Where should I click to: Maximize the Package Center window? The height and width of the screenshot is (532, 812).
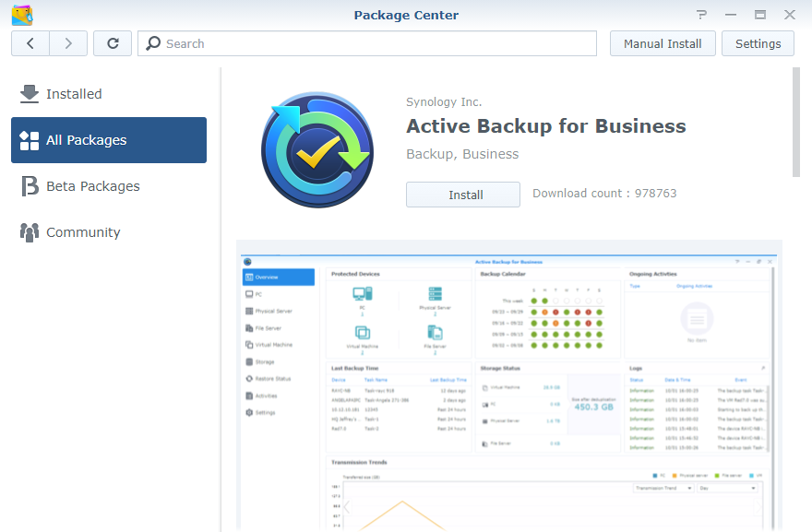(x=760, y=15)
